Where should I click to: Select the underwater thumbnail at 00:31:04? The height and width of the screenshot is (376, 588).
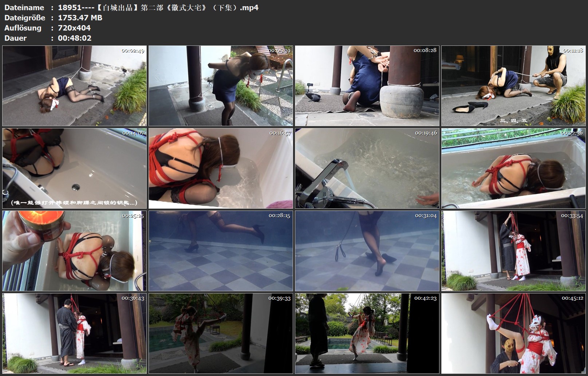tap(367, 251)
